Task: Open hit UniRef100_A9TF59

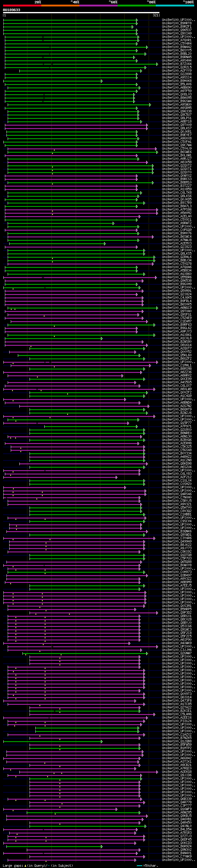Action: point(177,91)
